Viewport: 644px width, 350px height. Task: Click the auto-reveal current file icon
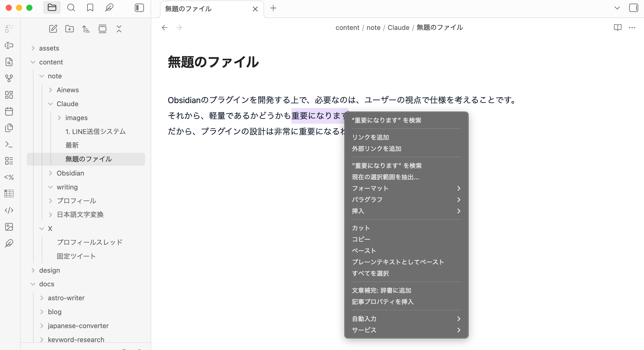coord(103,29)
